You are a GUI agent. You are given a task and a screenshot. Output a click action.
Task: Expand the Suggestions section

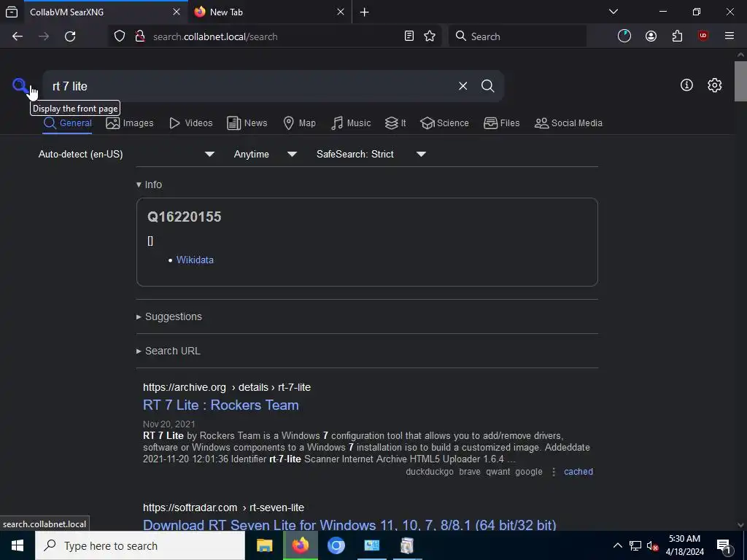coord(169,316)
